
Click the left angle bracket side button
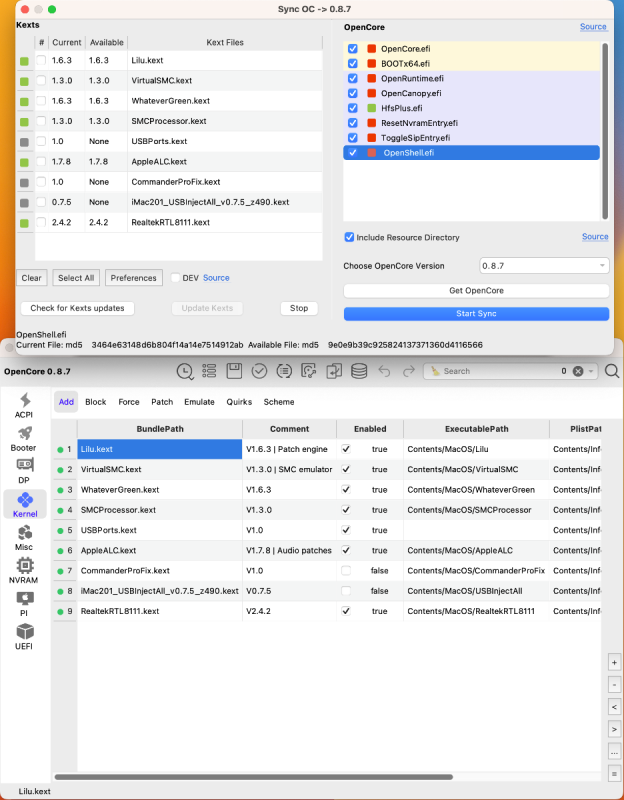[614, 707]
